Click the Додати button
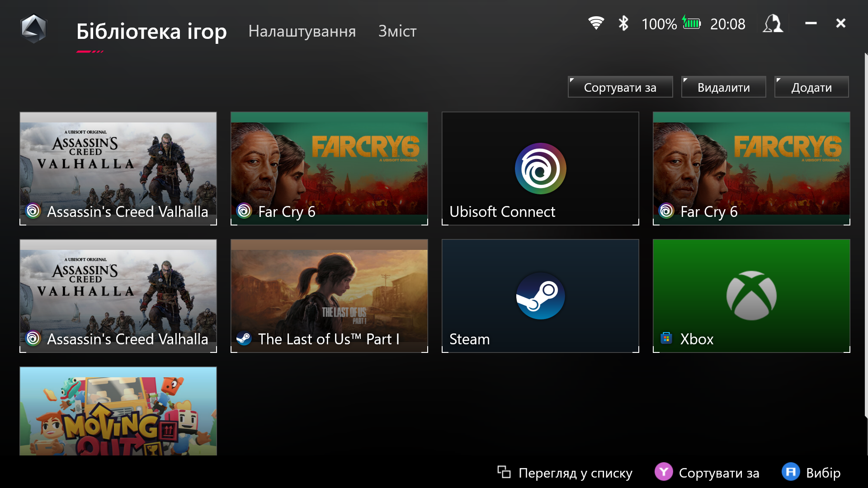 (811, 87)
